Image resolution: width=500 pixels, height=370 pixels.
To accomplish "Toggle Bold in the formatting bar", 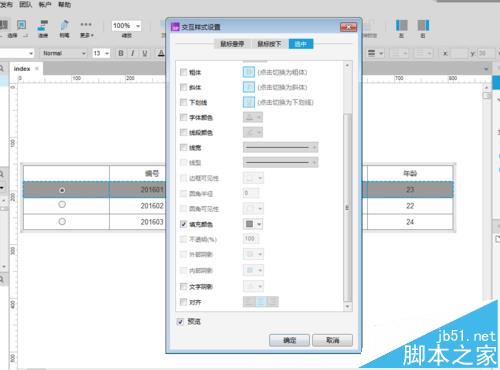I will pos(121,53).
